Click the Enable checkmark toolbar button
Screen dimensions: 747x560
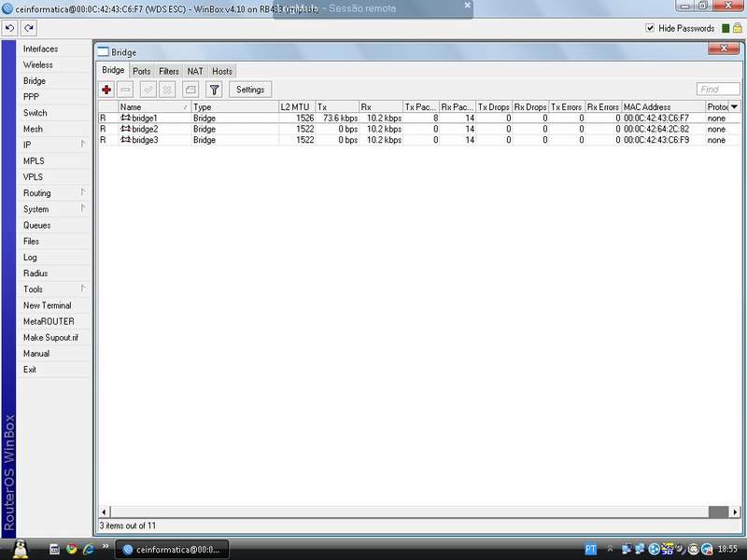148,90
